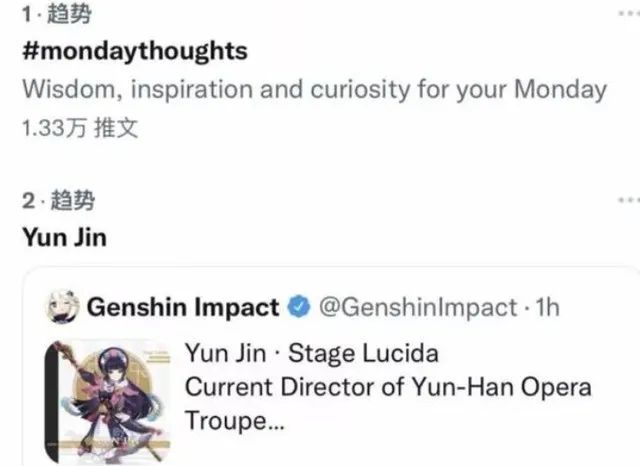
Task: Click the 1h tweet timestamp
Action: pyautogui.click(x=548, y=308)
